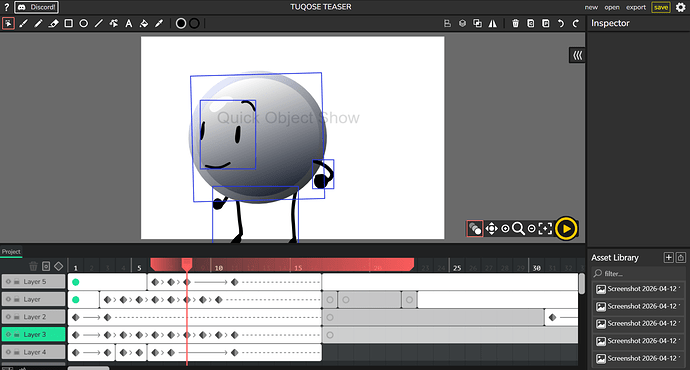Image resolution: width=690 pixels, height=370 pixels.
Task: Select the Layer 2 row
Action: tap(33, 317)
